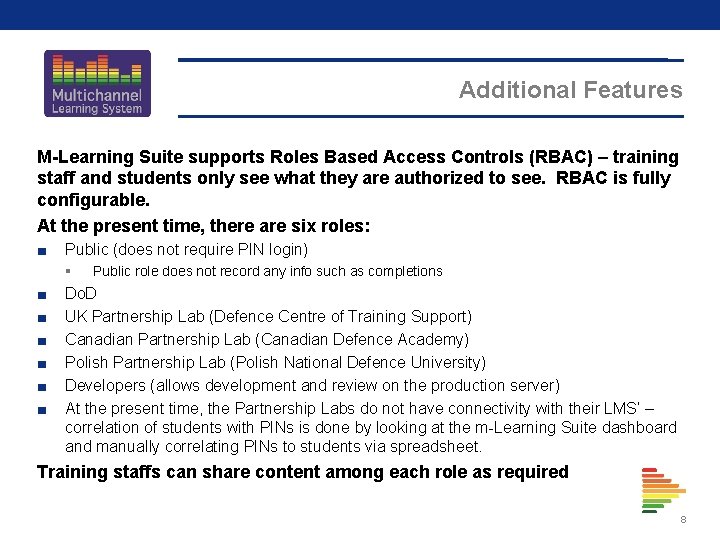The width and height of the screenshot is (720, 540).
Task: Click the 'there are six roles' heading
Action: (x=203, y=226)
